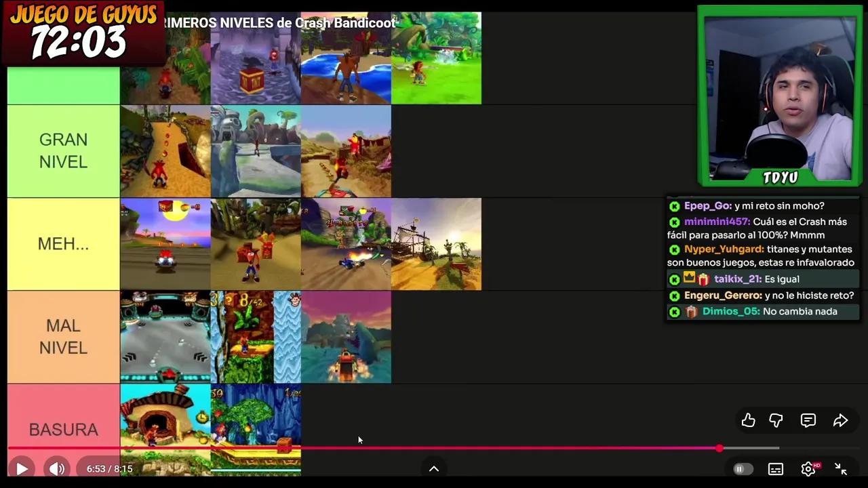Viewport: 868px width, 488px height.
Task: Play the paused video
Action: (21, 468)
